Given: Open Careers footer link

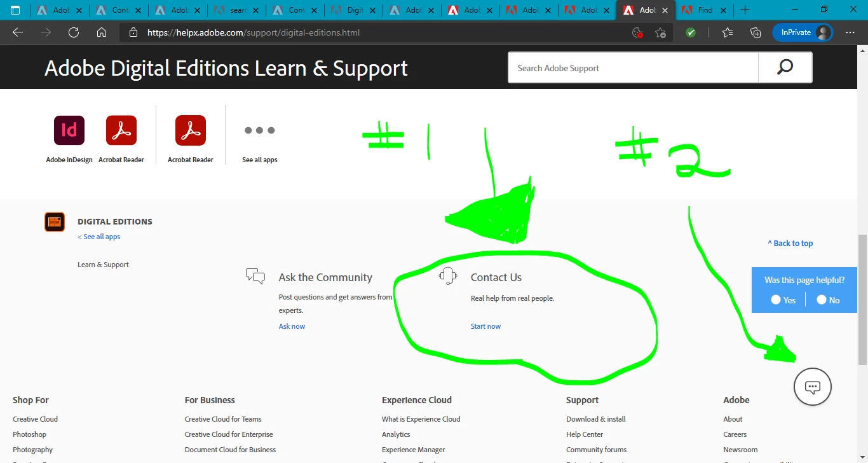Looking at the screenshot, I should pyautogui.click(x=735, y=434).
